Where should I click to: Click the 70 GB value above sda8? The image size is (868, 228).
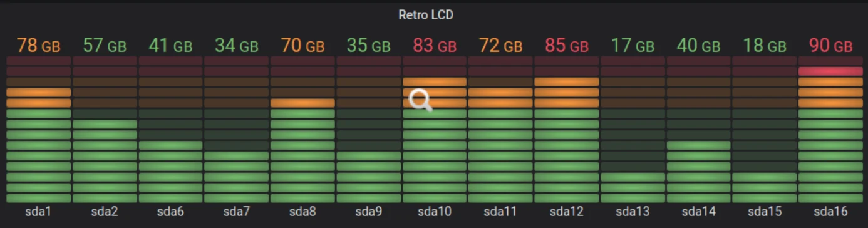(302, 46)
